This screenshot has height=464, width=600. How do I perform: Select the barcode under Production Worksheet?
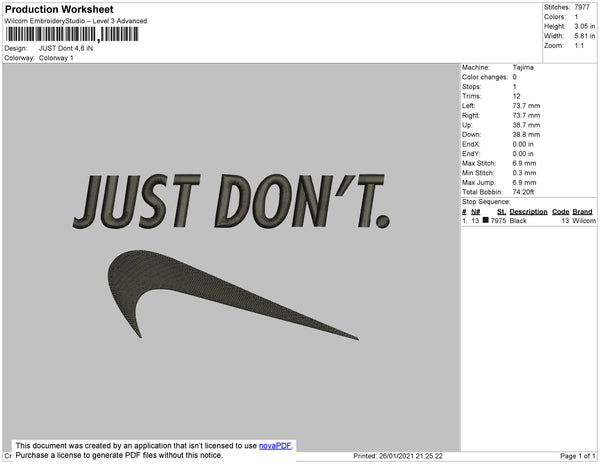click(72, 35)
